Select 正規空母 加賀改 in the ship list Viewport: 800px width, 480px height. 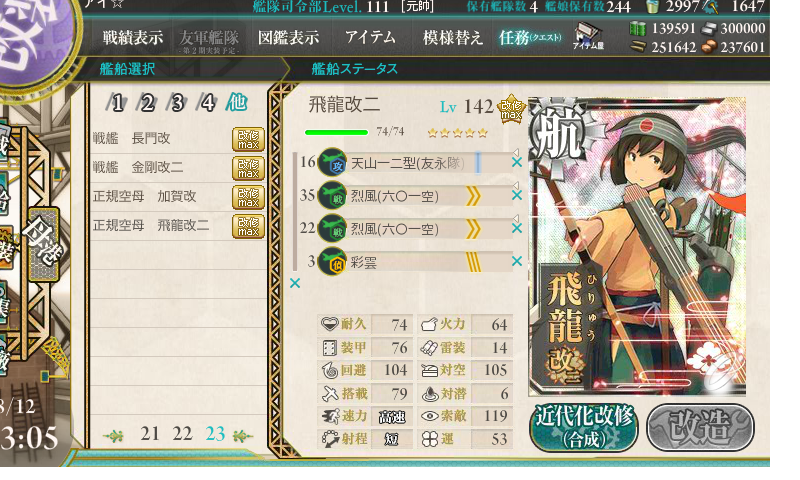pyautogui.click(x=178, y=196)
